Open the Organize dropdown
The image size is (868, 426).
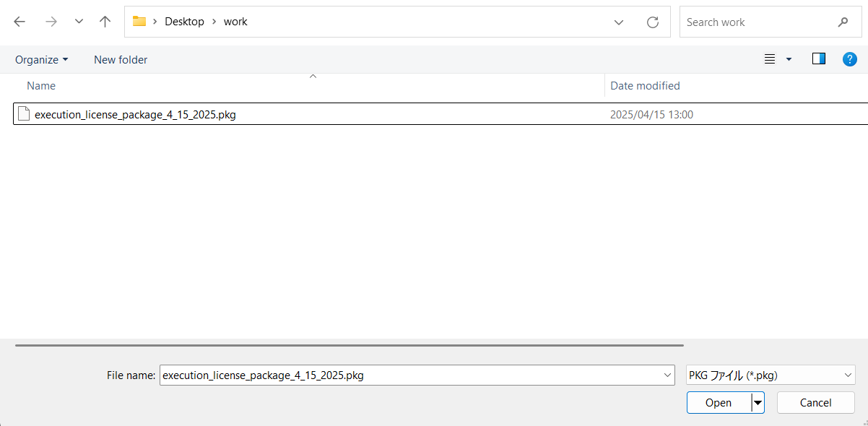(41, 59)
